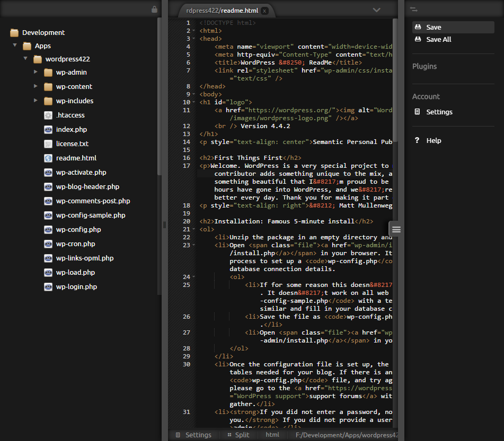Collapse the wordpress422 folder arrow
504x441 pixels.
[x=25, y=59]
